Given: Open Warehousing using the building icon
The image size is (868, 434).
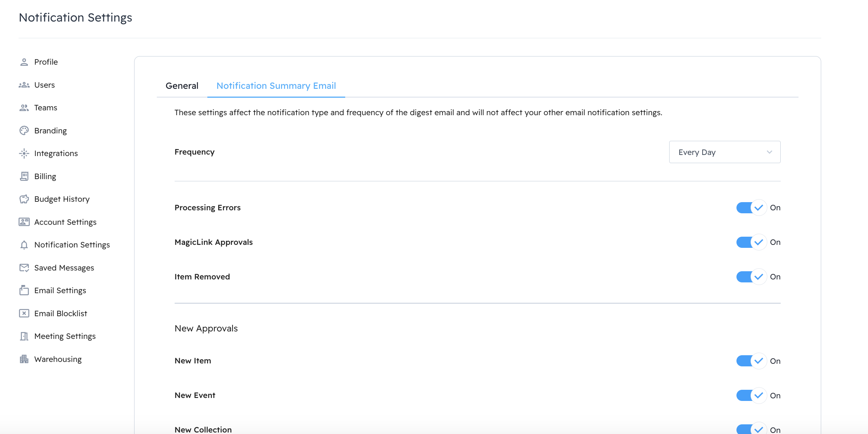Looking at the screenshot, I should point(24,359).
